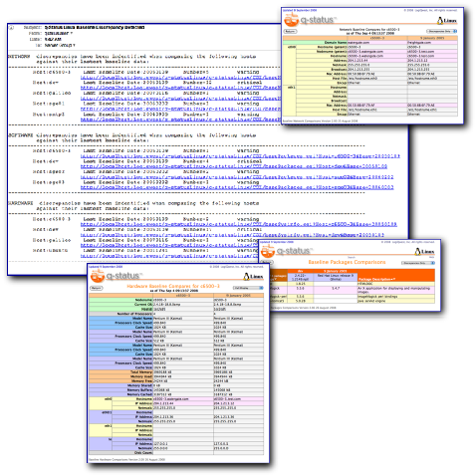Open the NETWORK link for host c6500-3 in the email

(180, 78)
